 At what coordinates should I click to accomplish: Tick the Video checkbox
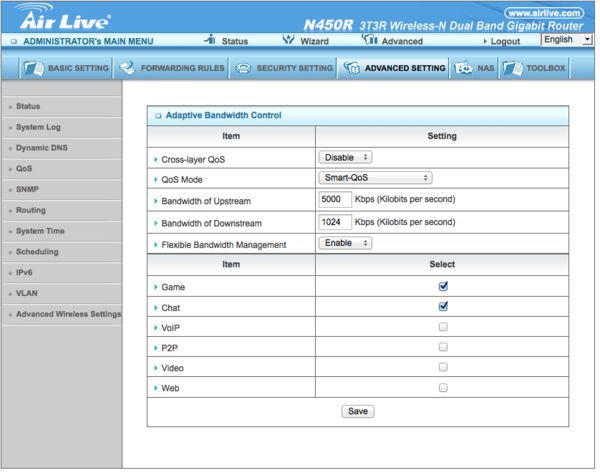pos(443,367)
